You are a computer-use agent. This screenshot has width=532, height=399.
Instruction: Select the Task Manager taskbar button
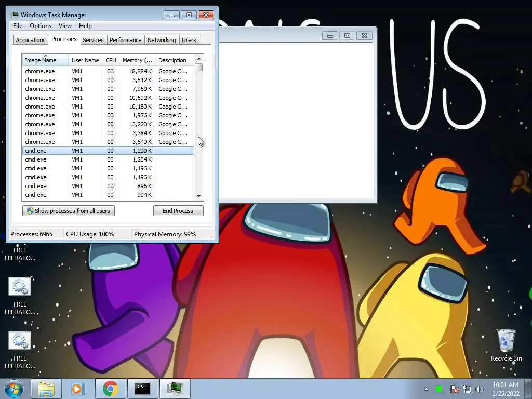[175, 389]
